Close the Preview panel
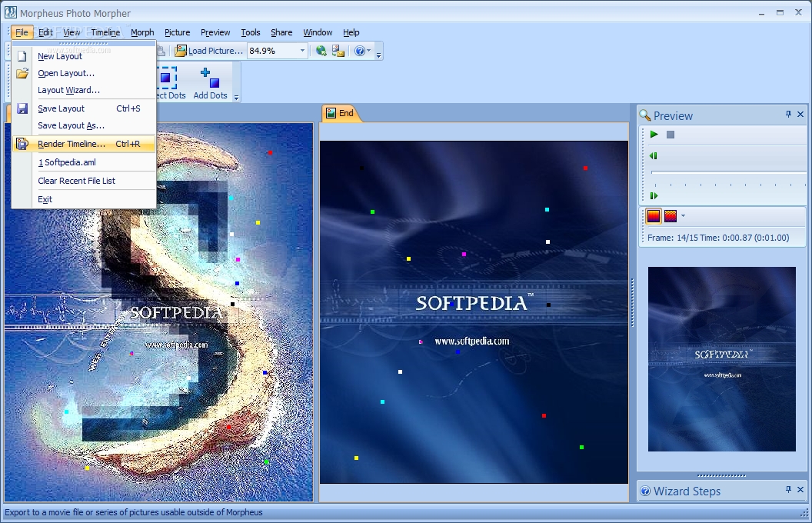Screen dimensions: 812x523 pyautogui.click(x=800, y=114)
